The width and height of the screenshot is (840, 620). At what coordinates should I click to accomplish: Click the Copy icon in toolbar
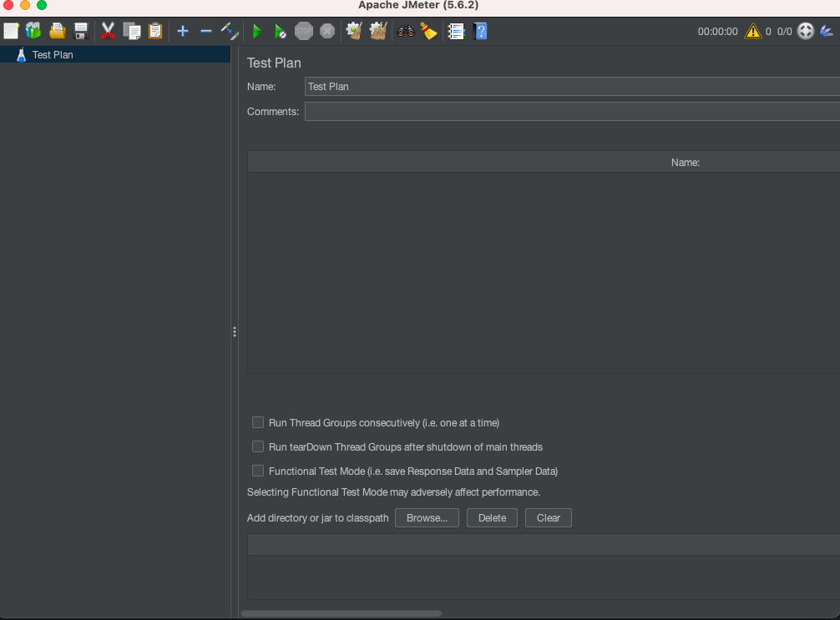pyautogui.click(x=131, y=31)
